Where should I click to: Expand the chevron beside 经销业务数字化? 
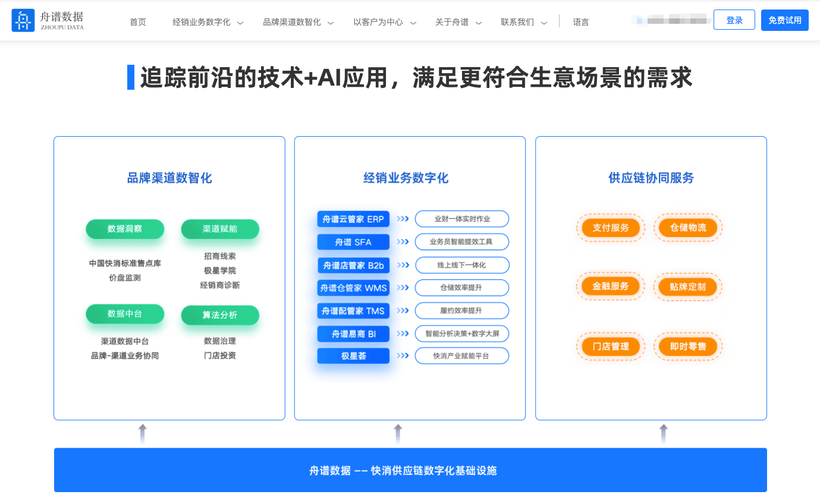240,23
